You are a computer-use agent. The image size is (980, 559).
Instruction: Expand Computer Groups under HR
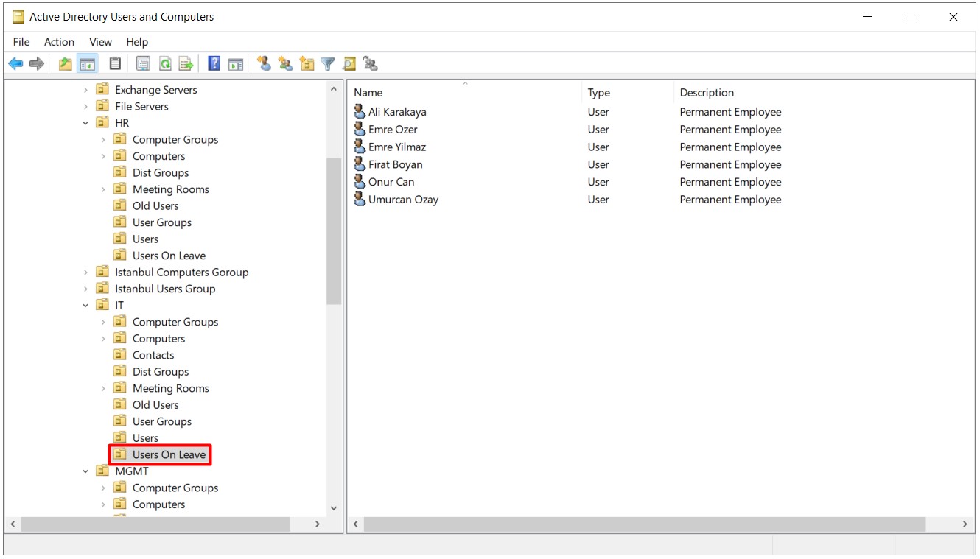103,139
